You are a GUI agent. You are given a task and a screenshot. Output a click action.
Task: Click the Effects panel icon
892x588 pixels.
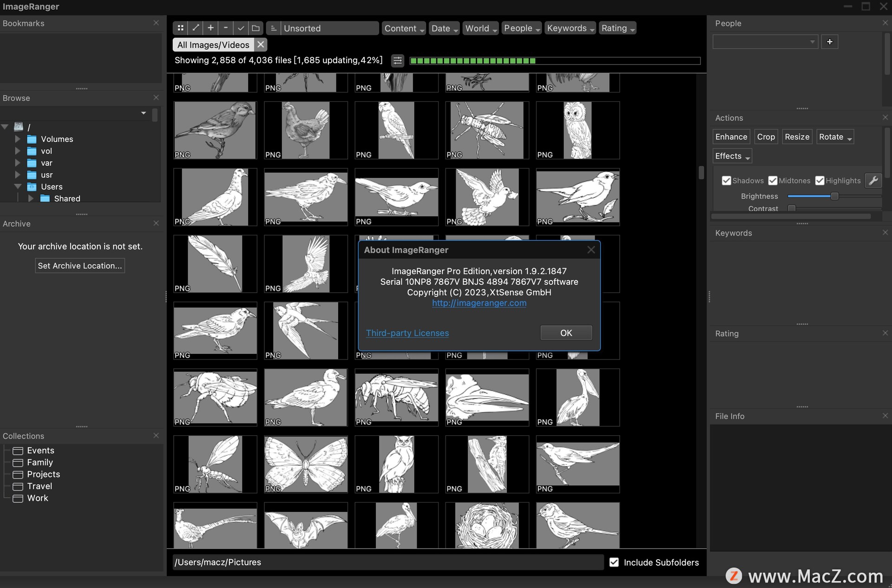point(732,156)
